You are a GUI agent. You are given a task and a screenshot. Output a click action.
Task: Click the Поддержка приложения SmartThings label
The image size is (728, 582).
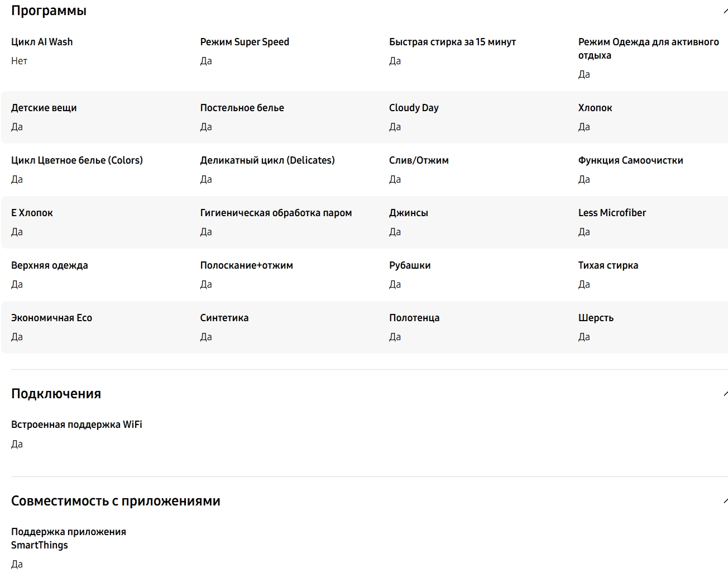pos(68,538)
